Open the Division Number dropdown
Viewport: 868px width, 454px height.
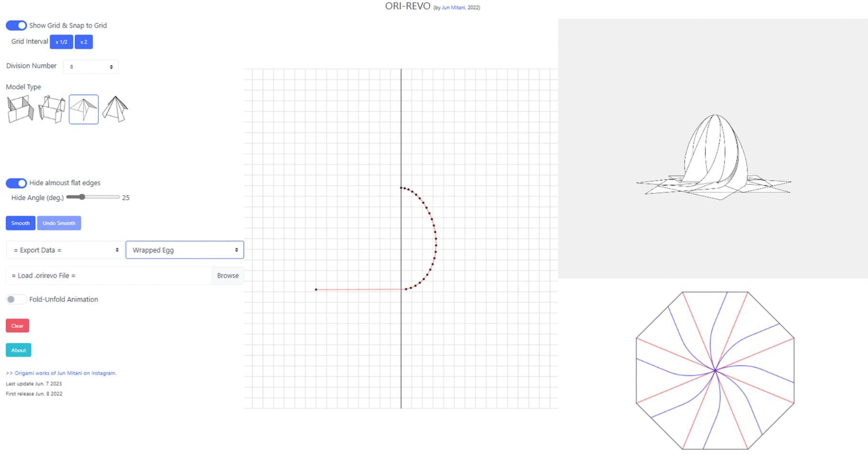pyautogui.click(x=91, y=67)
